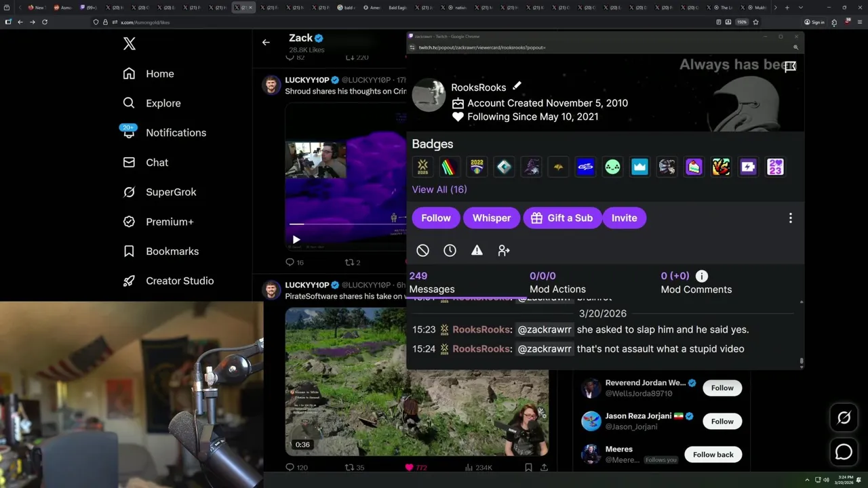This screenshot has width=868, height=488.
Task: Open the RooksRooks profile avatar
Action: click(429, 95)
